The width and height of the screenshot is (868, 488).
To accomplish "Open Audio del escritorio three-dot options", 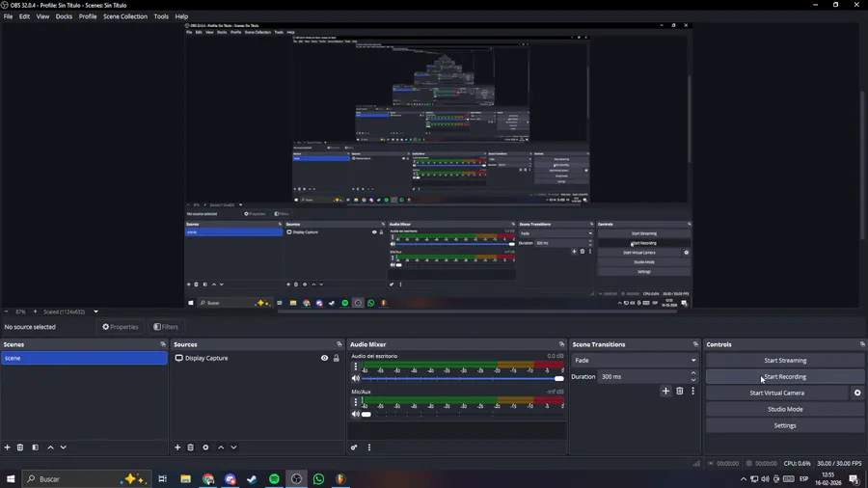I will [355, 366].
